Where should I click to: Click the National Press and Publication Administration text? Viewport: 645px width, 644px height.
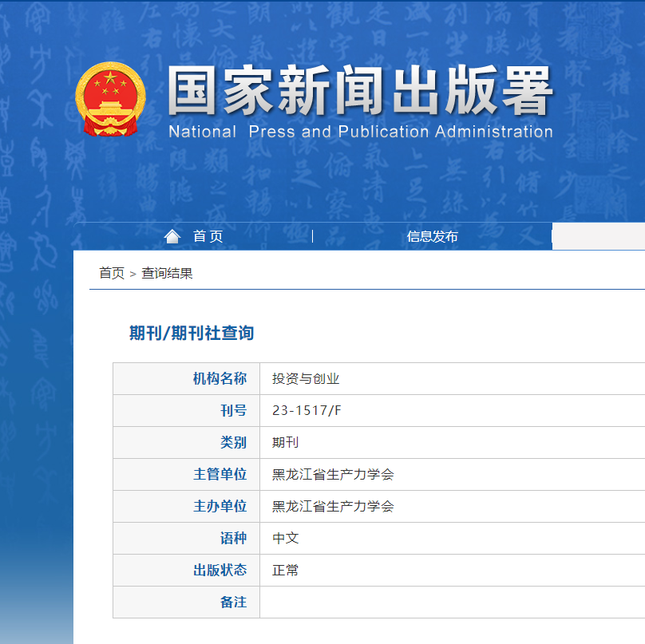pos(360,132)
